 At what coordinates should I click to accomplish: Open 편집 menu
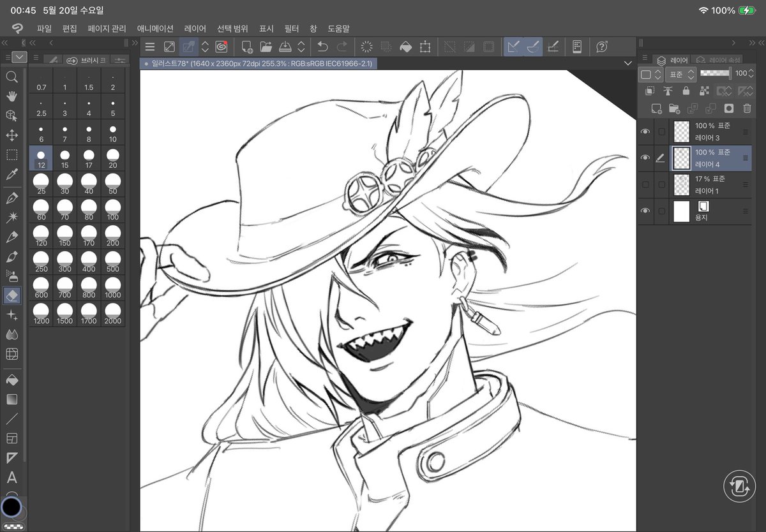tap(70, 29)
